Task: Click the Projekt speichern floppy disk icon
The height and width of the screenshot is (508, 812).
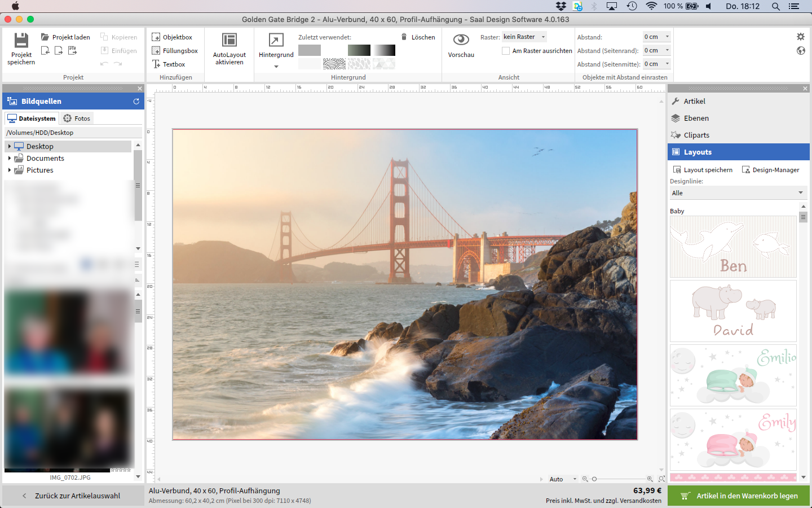Action: click(x=21, y=41)
